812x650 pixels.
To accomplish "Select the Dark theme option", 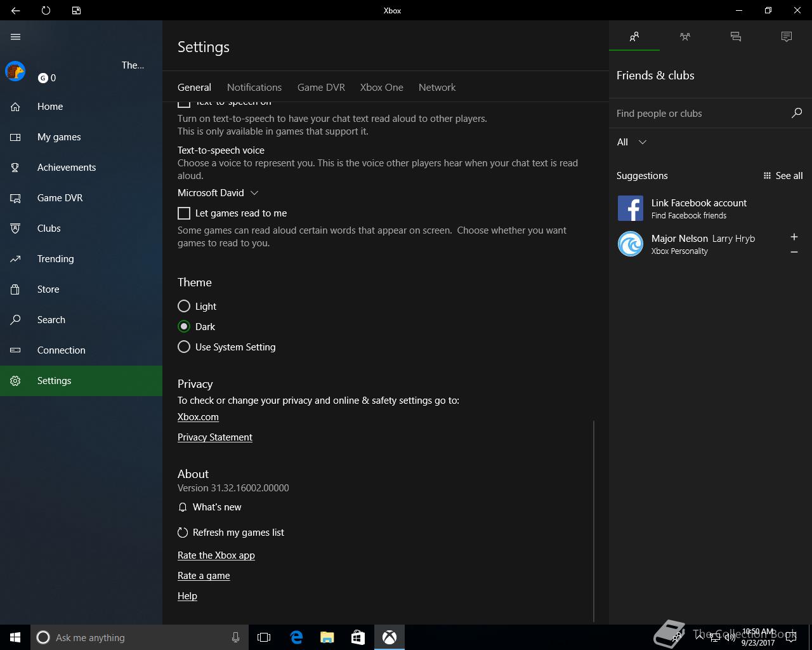I will [184, 326].
